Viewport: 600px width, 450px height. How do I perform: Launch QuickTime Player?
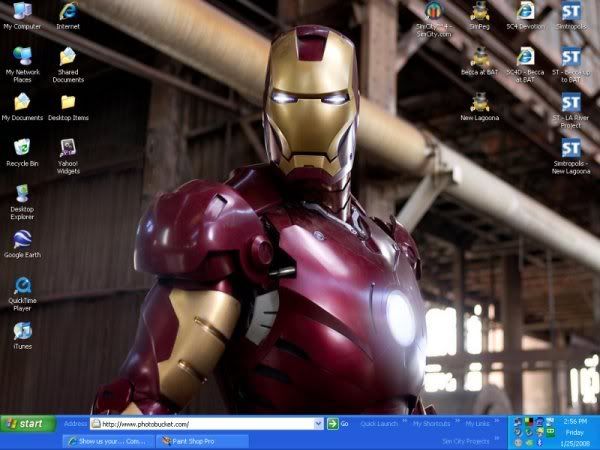coord(22,294)
